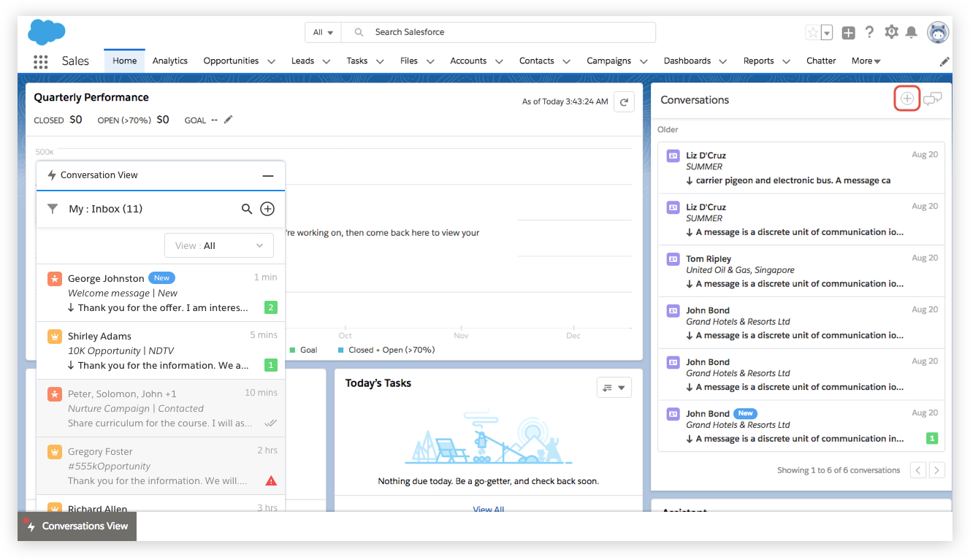Open Tom Ripley conversation
This screenshot has width=970, height=560.
click(x=801, y=271)
